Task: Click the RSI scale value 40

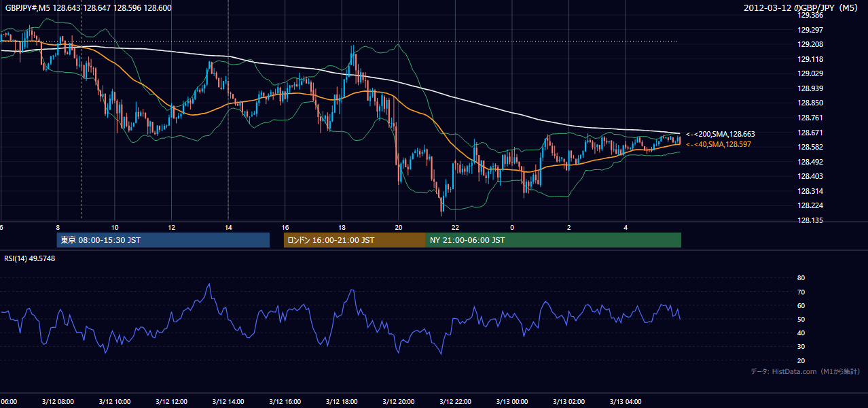Action: click(x=801, y=333)
